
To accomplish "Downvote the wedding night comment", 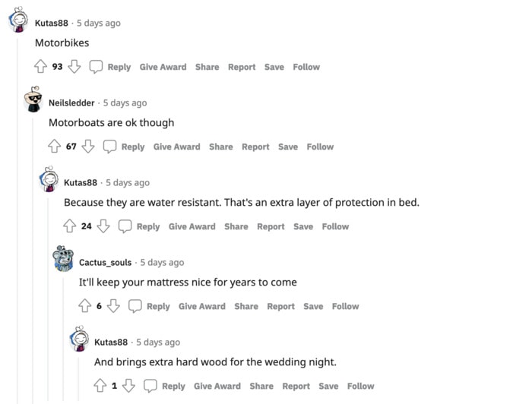I will click(x=128, y=386).
